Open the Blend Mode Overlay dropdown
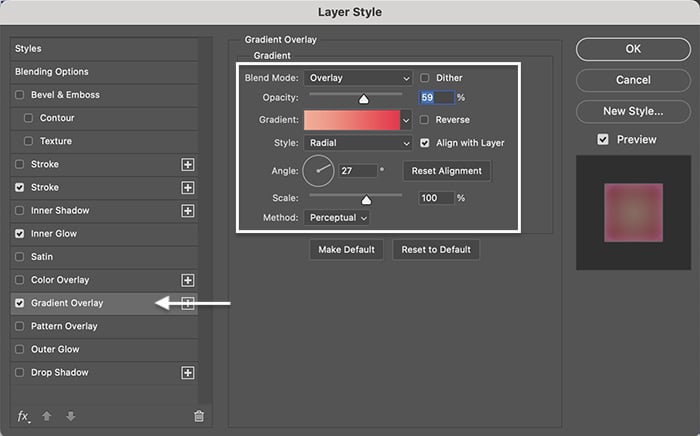Viewport: 700px width, 436px height. coord(358,78)
